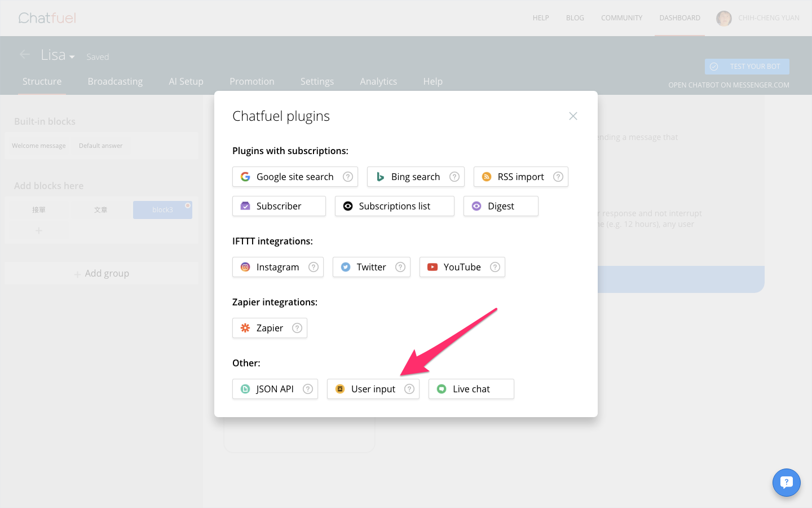
Task: Switch to the Structure tab
Action: (42, 81)
